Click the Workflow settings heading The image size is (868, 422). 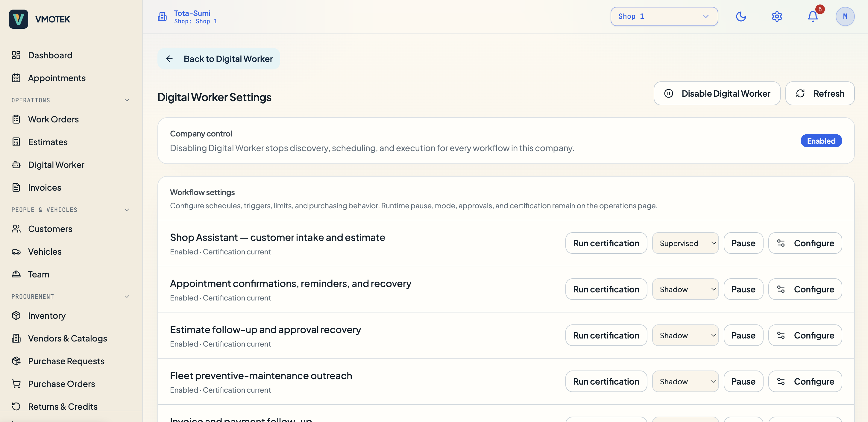[x=202, y=192]
